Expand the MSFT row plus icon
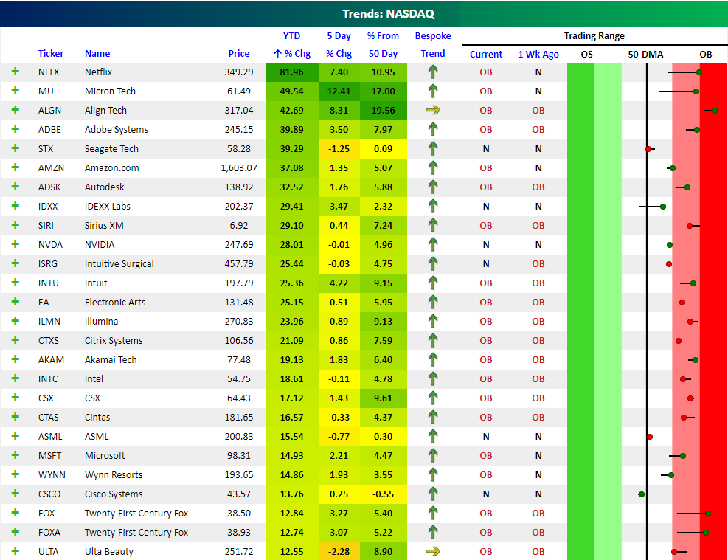The image size is (728, 560). point(15,455)
